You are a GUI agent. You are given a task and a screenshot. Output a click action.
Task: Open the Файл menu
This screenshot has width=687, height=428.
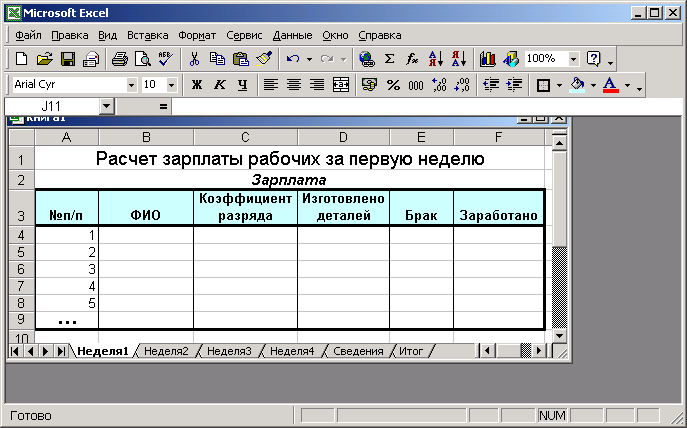click(28, 35)
